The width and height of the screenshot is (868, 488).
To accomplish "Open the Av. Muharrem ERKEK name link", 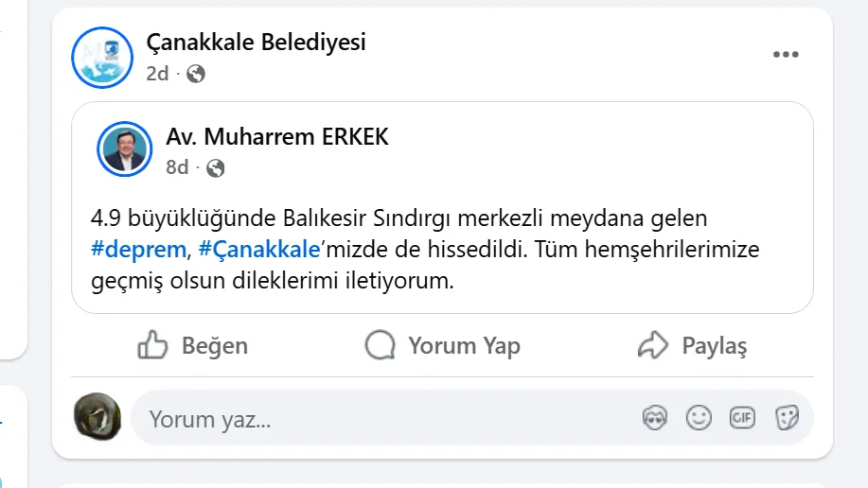I will 276,137.
